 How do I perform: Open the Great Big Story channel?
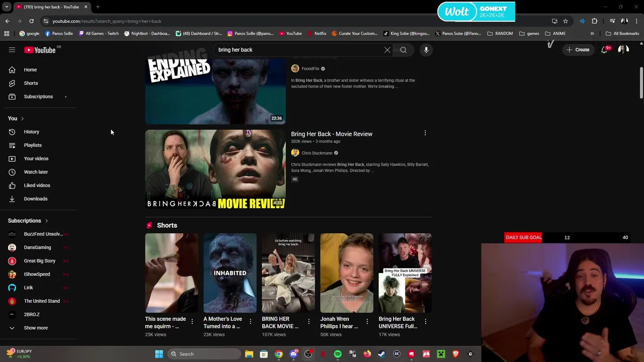pyautogui.click(x=40, y=261)
